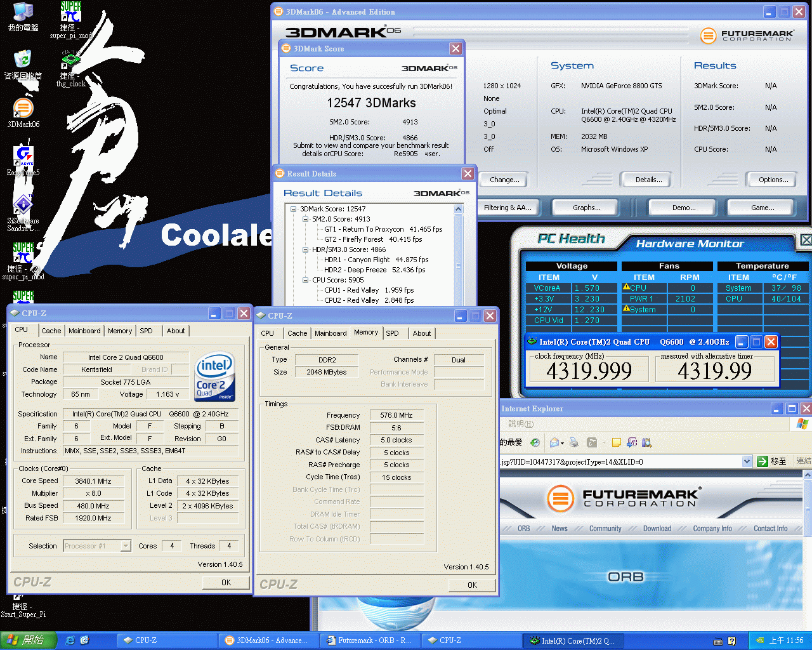Select GT1 - Return To Proxycon result row
Image resolution: width=812 pixels, height=650 pixels.
[383, 229]
